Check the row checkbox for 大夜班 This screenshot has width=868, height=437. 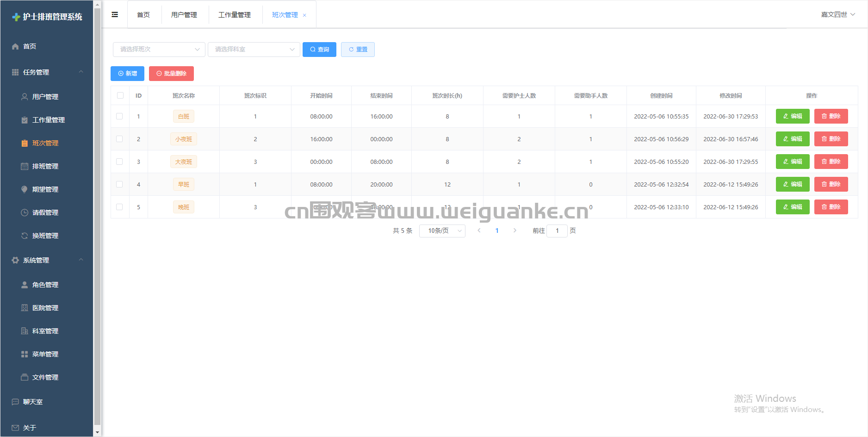click(x=119, y=162)
